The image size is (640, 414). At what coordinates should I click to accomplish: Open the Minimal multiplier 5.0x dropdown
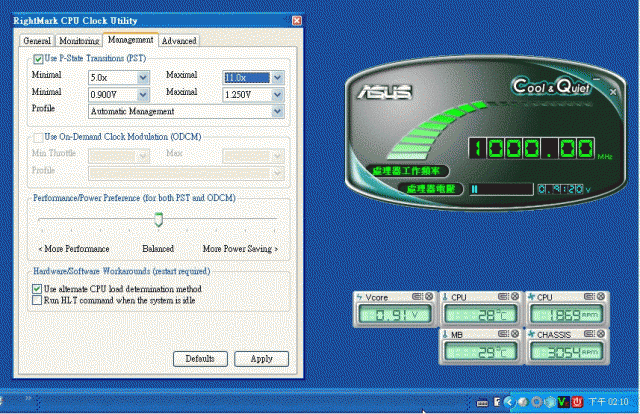point(143,78)
